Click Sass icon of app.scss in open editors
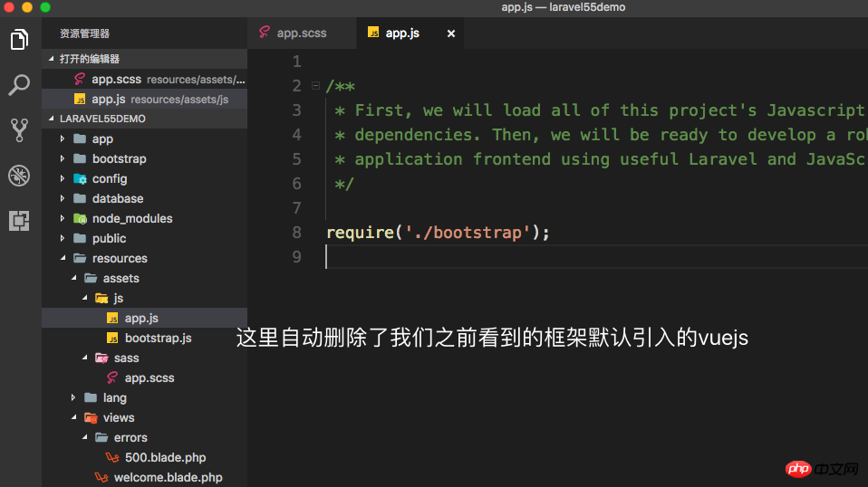868x487 pixels. coord(80,79)
